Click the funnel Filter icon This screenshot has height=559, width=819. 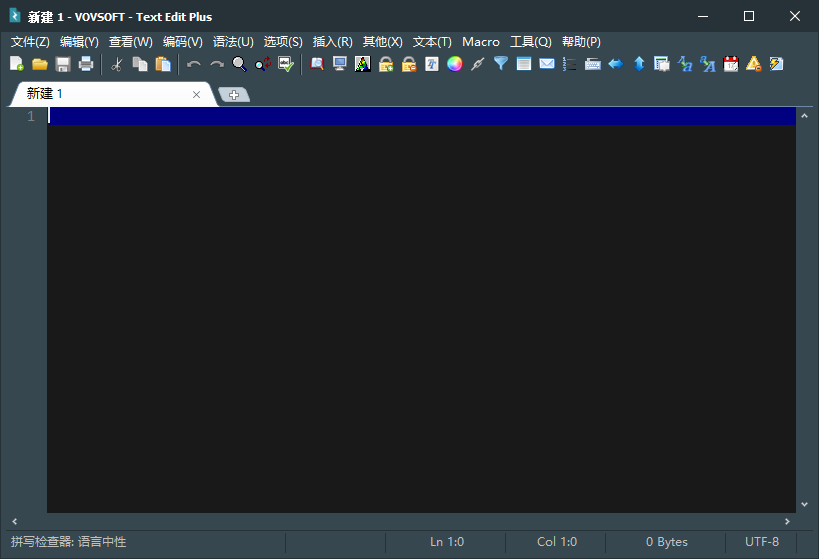[x=501, y=64]
